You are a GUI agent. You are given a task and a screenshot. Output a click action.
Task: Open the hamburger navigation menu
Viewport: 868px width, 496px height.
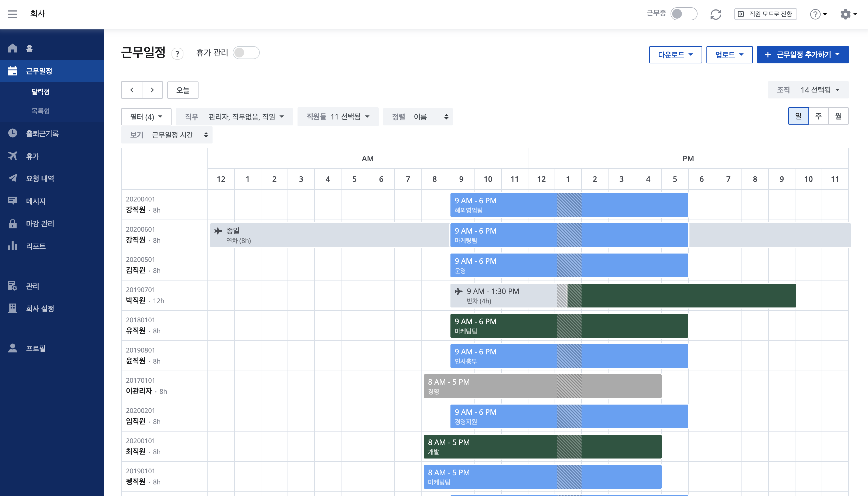pyautogui.click(x=13, y=14)
